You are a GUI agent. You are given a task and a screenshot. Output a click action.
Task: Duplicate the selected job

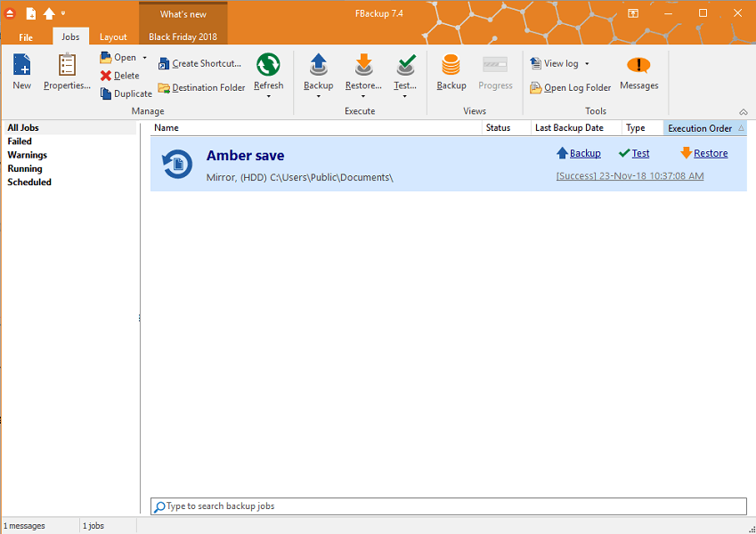point(126,93)
